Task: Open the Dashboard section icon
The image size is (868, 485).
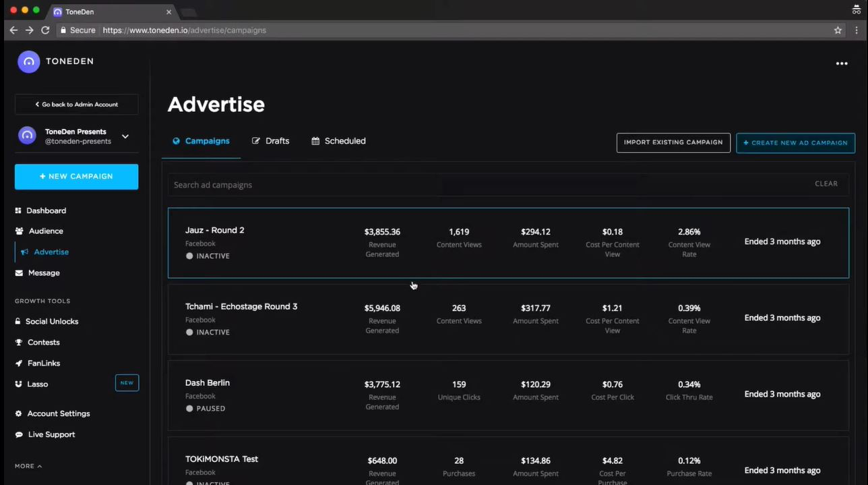Action: 20,210
